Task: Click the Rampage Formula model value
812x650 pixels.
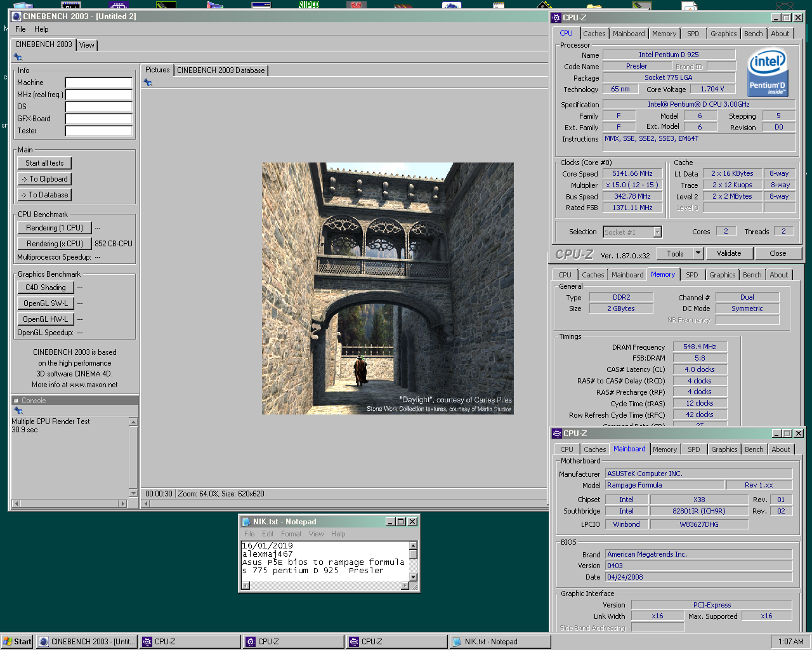Action: (665, 485)
